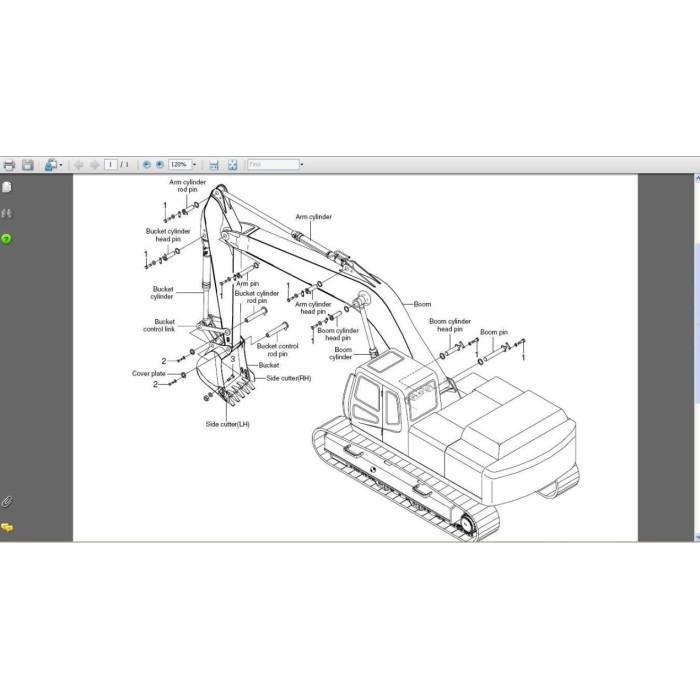700x700 pixels.
Task: Click the zoom percentage field 128%
Action: (x=179, y=165)
